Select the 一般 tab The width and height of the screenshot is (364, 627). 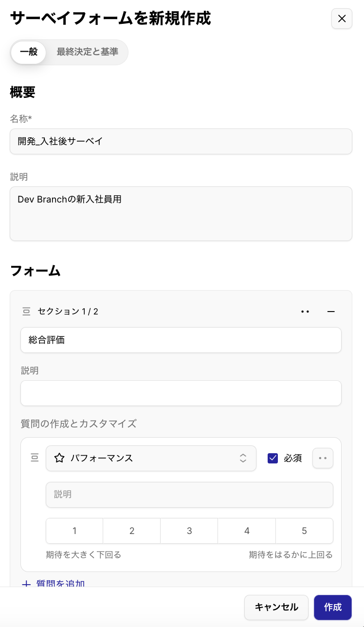29,52
